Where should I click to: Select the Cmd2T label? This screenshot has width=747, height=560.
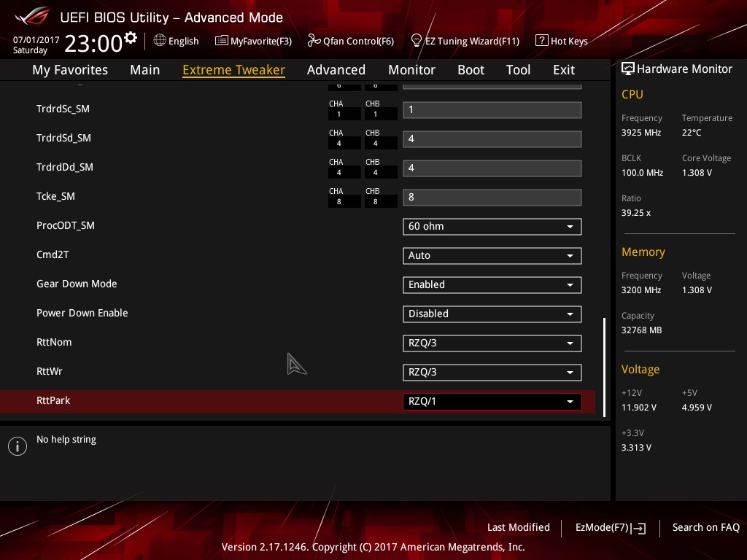[53, 254]
